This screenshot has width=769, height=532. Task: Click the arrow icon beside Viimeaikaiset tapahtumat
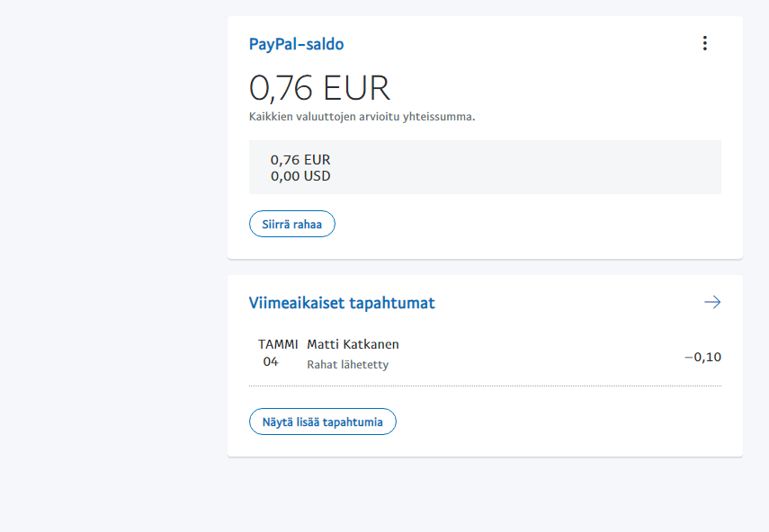coord(712,303)
